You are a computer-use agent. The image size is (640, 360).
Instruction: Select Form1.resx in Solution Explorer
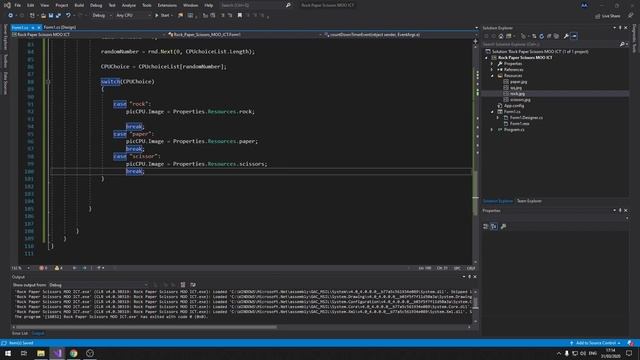click(519, 124)
